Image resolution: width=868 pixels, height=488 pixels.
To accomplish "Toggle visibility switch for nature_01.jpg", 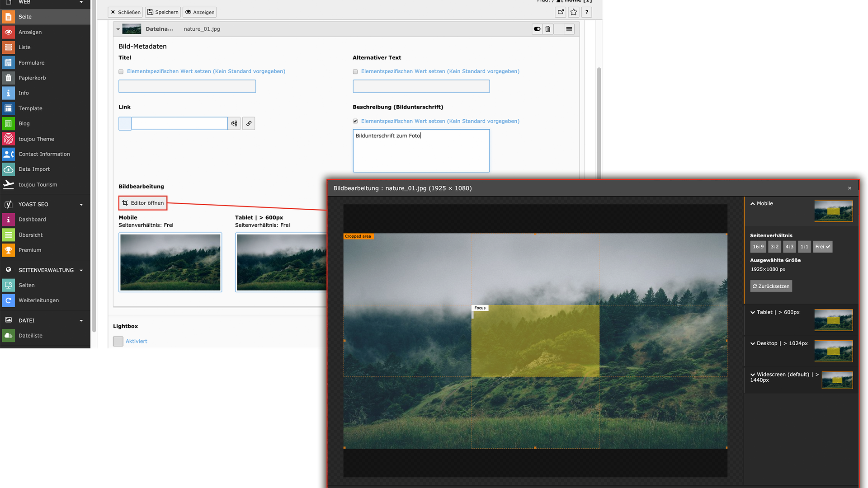I will [537, 29].
